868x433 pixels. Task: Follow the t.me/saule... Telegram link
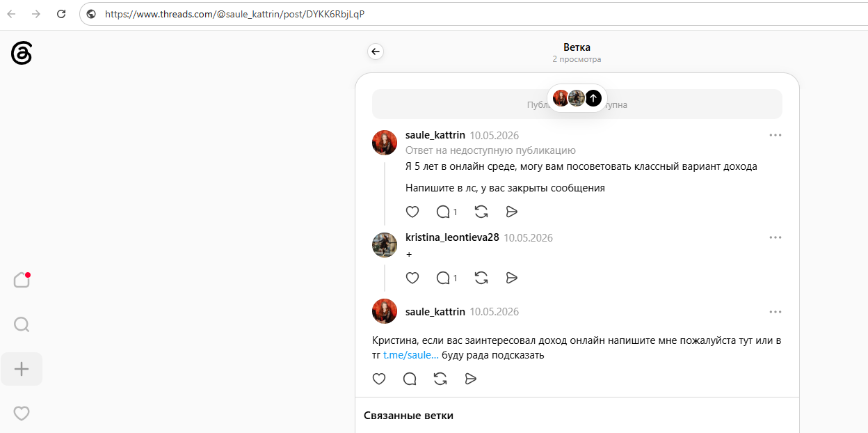411,355
